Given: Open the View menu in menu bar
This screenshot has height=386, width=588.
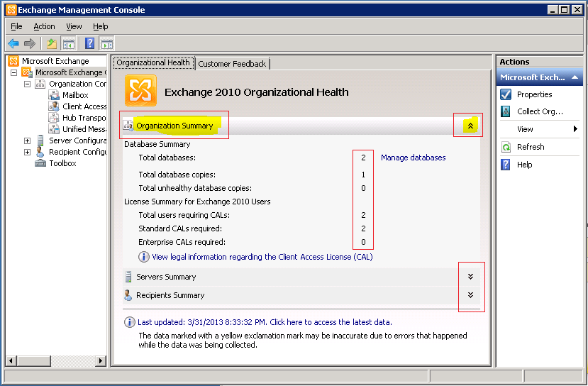Looking at the screenshot, I should [74, 27].
